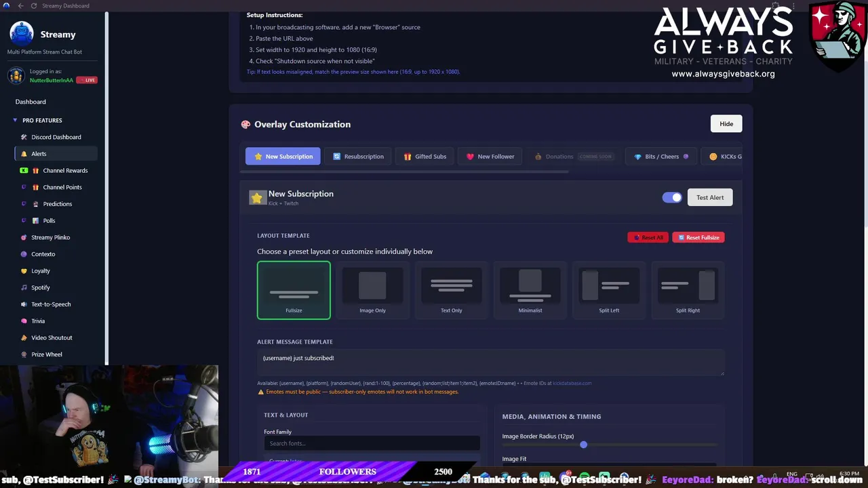Switch to the Bits / Cheers tab
The width and height of the screenshot is (868, 488).
coord(660,157)
